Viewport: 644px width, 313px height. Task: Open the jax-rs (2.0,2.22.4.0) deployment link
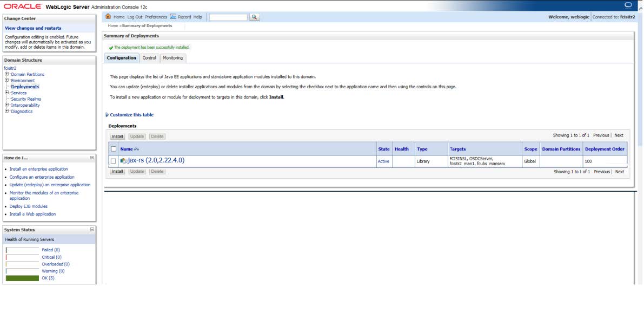[156, 160]
